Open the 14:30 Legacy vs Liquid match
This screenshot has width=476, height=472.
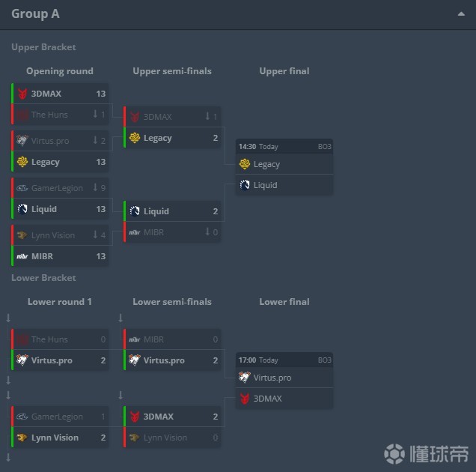point(284,147)
